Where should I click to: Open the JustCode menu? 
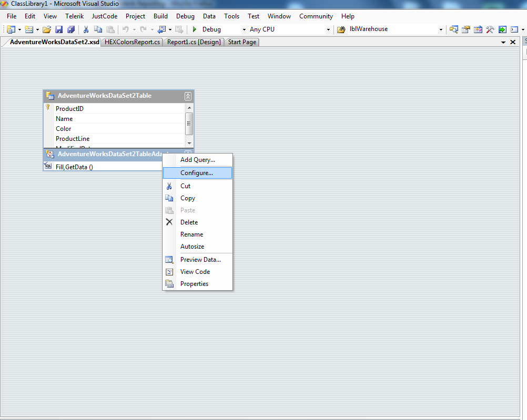pyautogui.click(x=105, y=16)
